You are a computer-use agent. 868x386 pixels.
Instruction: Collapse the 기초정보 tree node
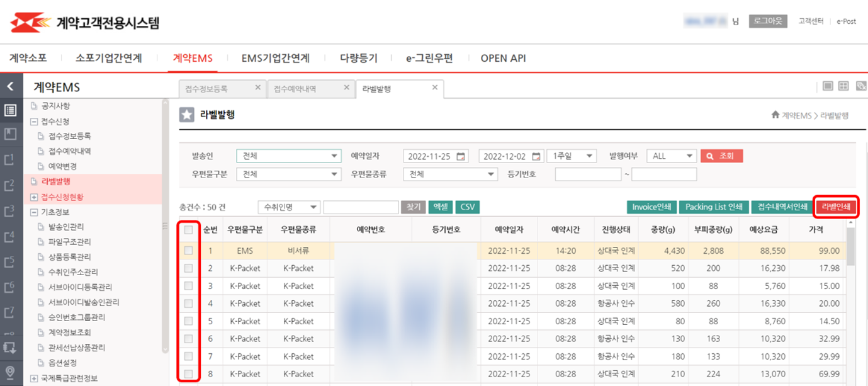(x=34, y=212)
